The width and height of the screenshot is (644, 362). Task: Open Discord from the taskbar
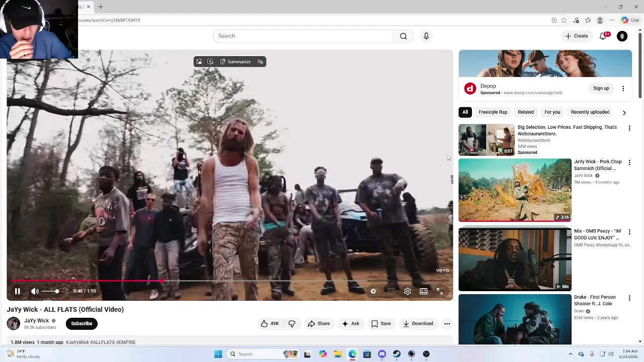coord(382,354)
